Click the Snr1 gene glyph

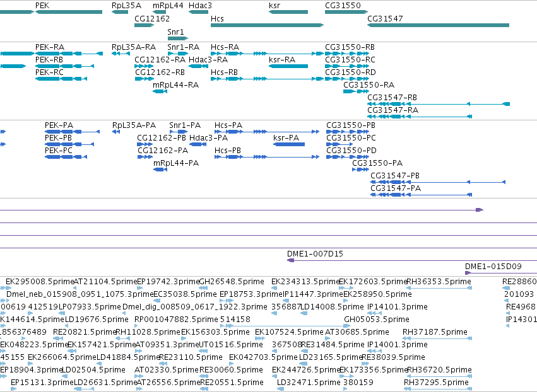pyautogui.click(x=178, y=38)
